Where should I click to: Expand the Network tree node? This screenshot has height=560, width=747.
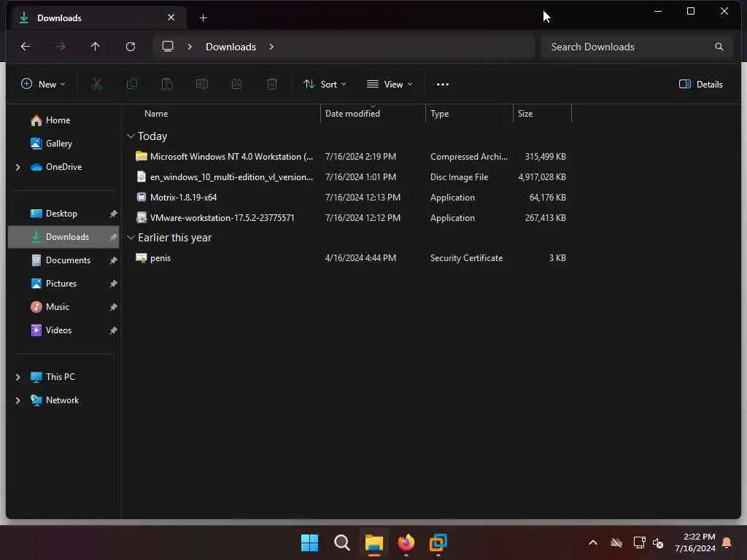(x=18, y=400)
